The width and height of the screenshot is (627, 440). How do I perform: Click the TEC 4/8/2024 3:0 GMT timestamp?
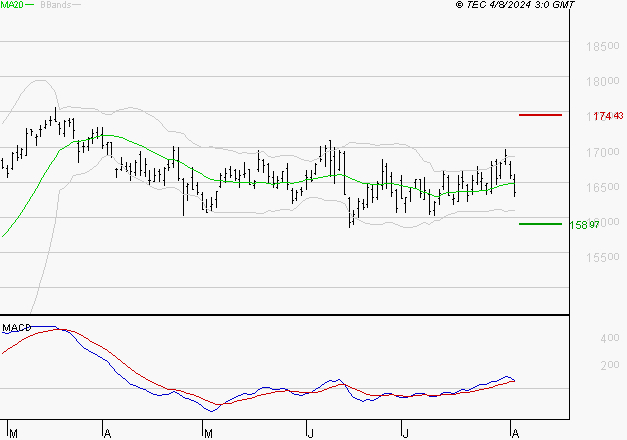[x=515, y=5]
